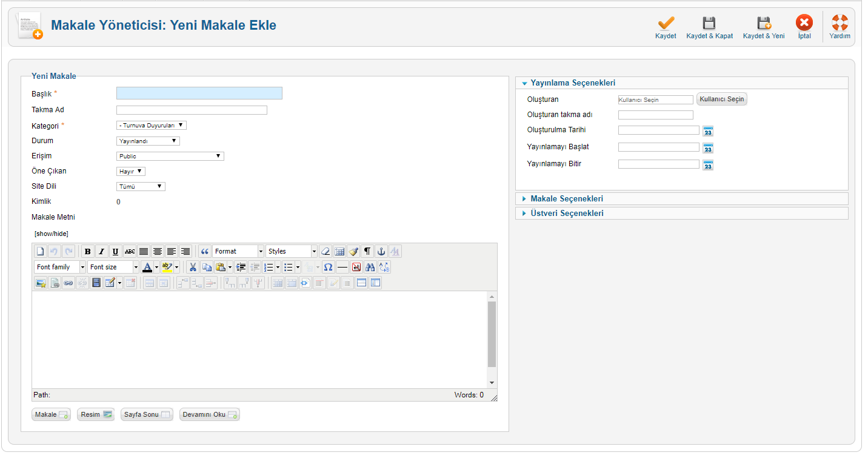Toggle show/hide editor link

pos(52,234)
